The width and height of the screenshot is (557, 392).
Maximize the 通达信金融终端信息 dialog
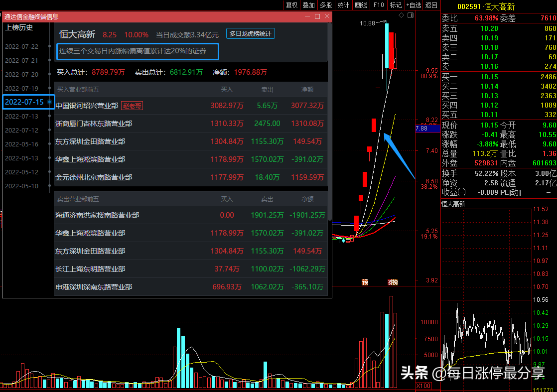[x=317, y=16]
